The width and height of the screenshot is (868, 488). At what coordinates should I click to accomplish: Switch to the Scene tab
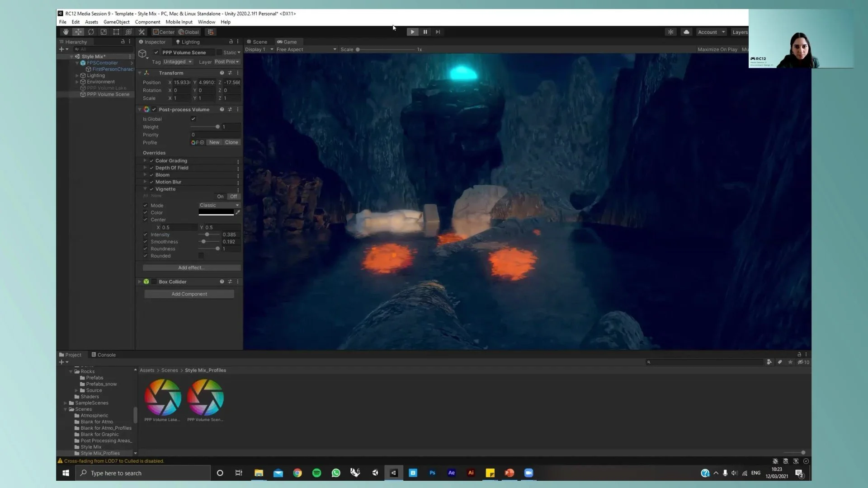tap(256, 42)
